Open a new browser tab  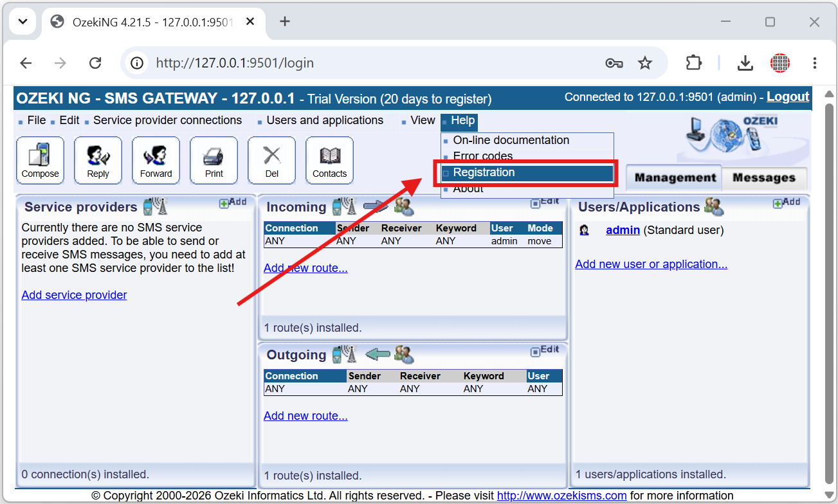(285, 21)
